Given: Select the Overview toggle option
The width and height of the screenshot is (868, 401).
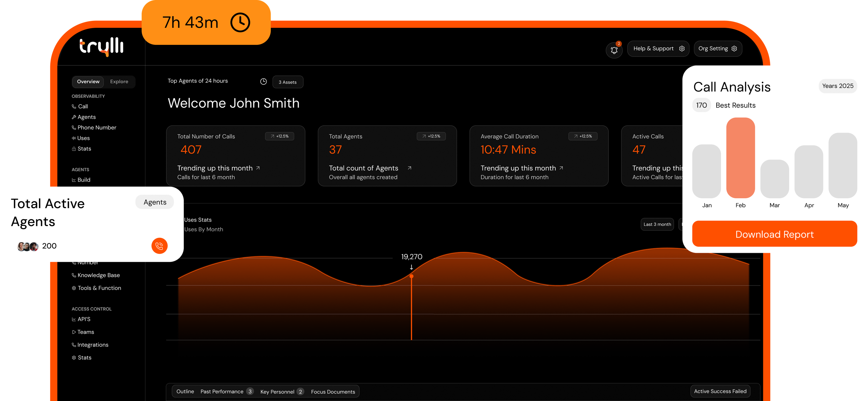Looking at the screenshot, I should (x=88, y=82).
